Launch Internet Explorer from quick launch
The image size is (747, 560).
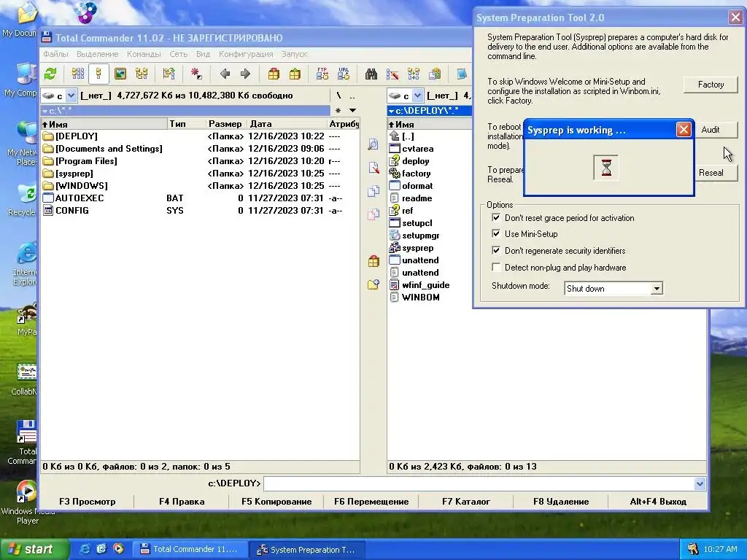(x=85, y=549)
